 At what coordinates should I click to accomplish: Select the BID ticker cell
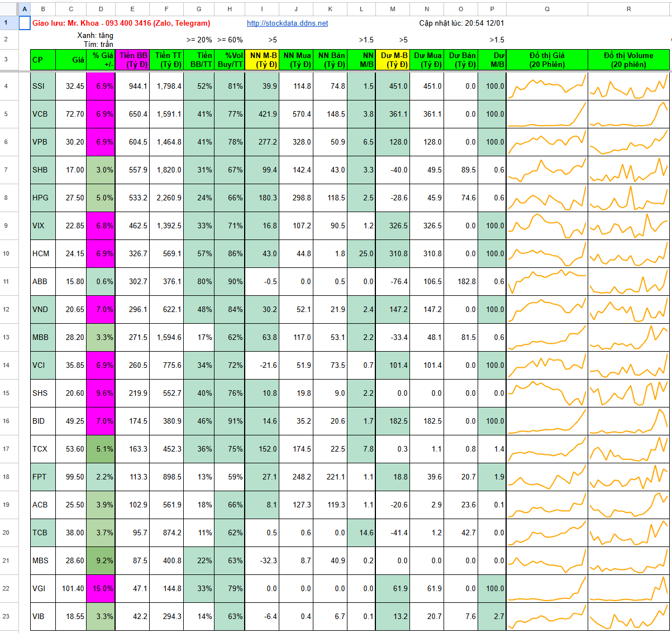pyautogui.click(x=43, y=421)
